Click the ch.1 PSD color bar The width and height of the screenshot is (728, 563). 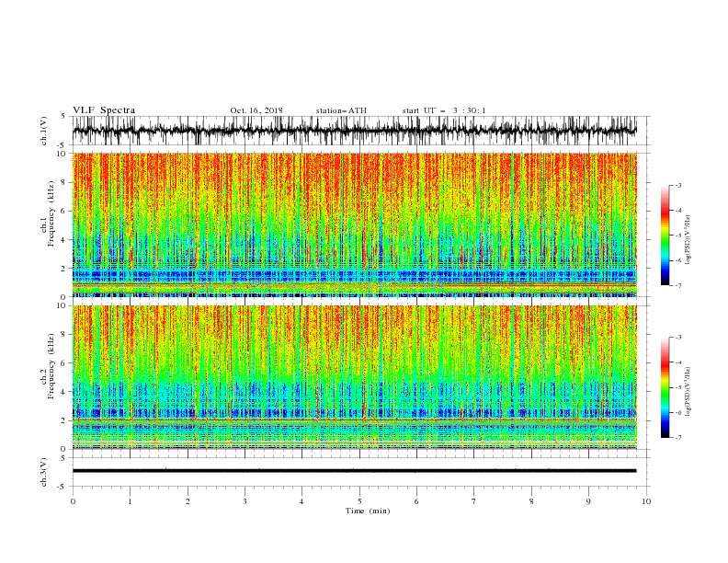point(665,236)
